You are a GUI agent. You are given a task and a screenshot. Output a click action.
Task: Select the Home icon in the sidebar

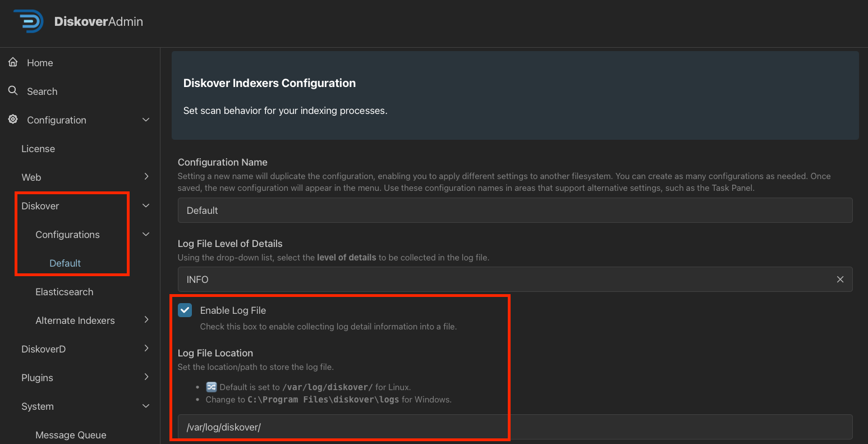coord(12,62)
